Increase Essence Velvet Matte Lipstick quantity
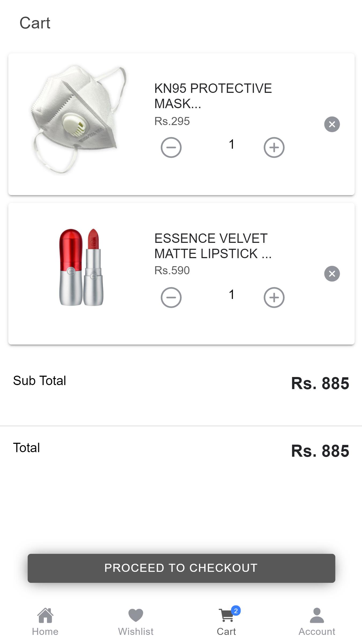The height and width of the screenshot is (644, 362). click(274, 297)
